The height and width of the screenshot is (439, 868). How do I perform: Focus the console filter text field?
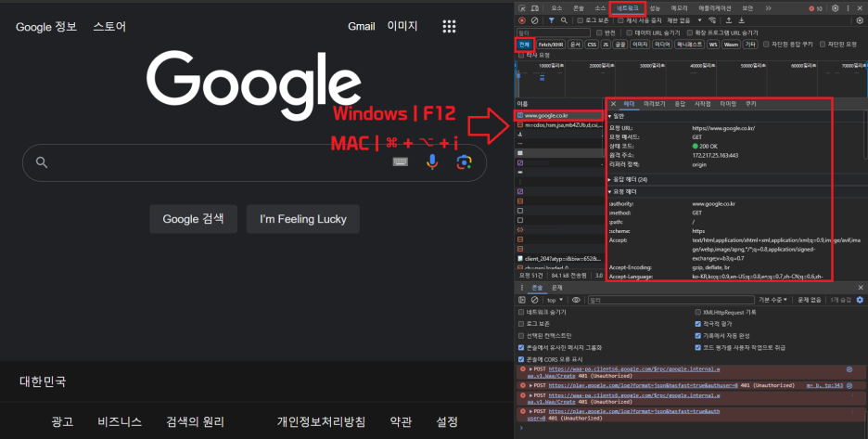[670, 300]
